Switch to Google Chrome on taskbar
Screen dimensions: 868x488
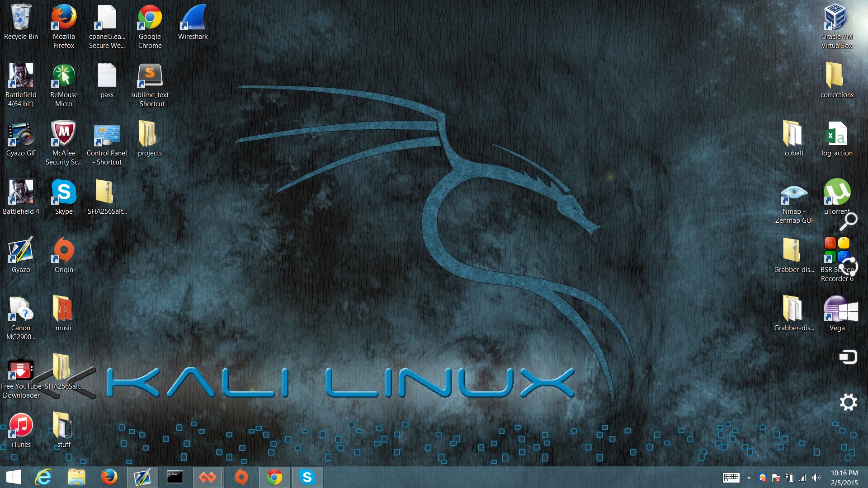[274, 477]
